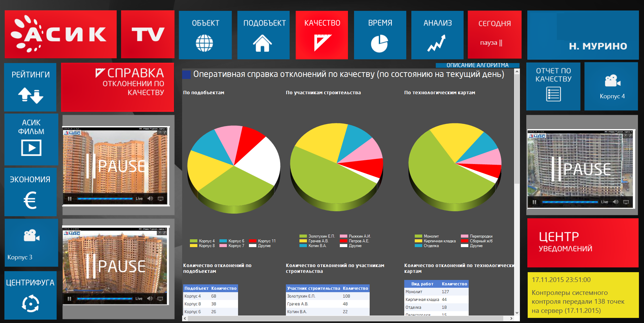Image resolution: width=644 pixels, height=323 pixels.
Task: Click the Монолит legend swatch
Action: coord(418,236)
